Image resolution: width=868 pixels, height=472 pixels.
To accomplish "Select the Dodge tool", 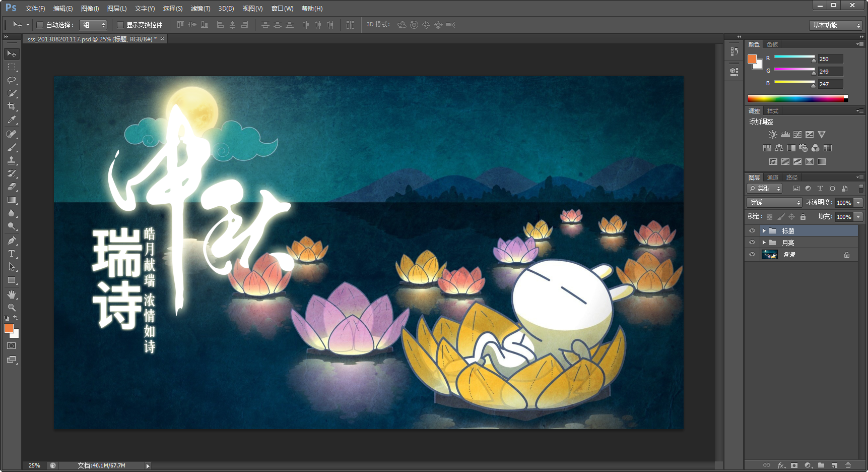I will tap(12, 226).
